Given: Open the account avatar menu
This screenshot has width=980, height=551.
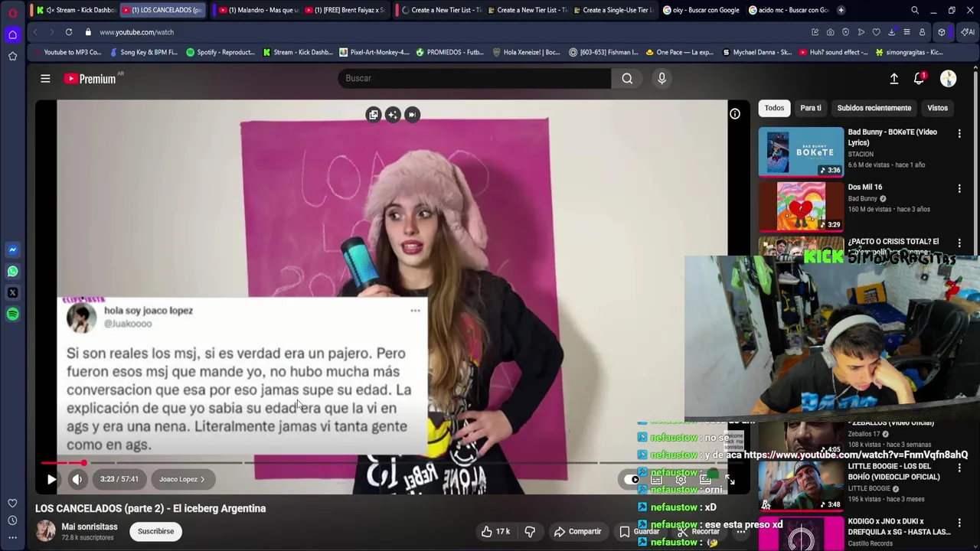Looking at the screenshot, I should pos(948,78).
